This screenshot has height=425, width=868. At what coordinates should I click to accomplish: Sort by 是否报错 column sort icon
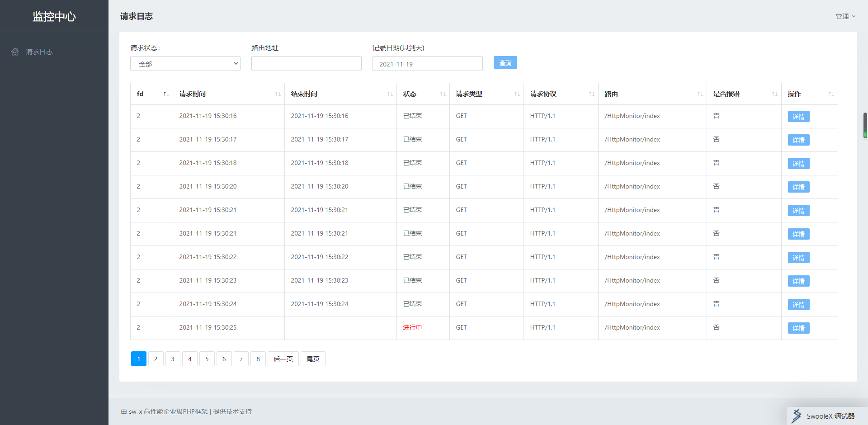[774, 94]
